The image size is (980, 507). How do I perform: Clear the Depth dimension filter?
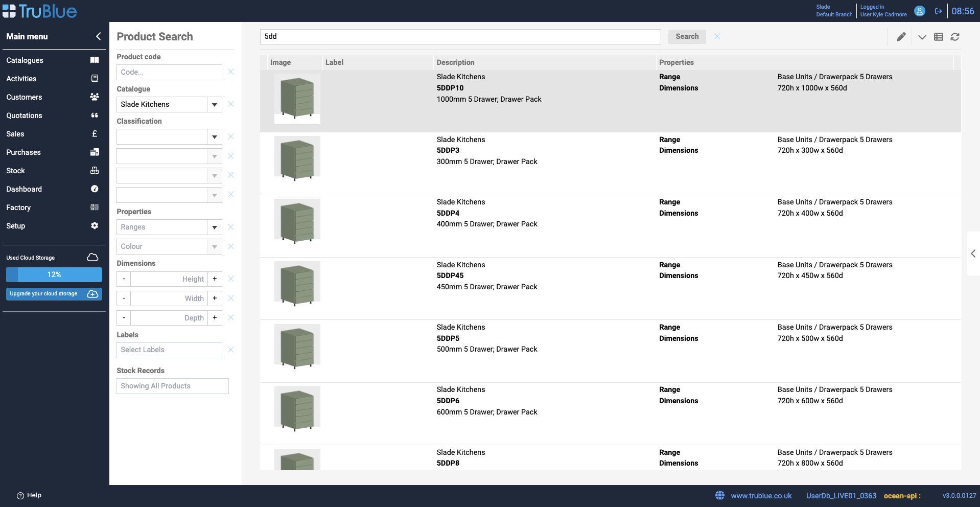coord(231,318)
